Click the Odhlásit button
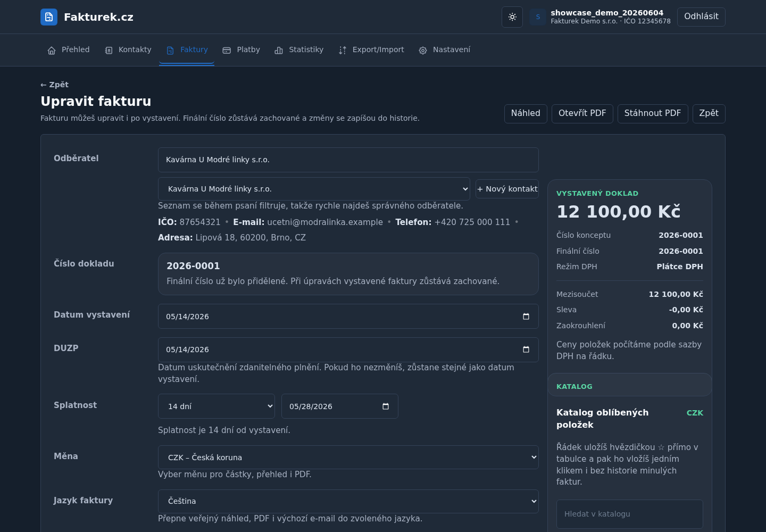Viewport: 766px width, 532px height. pos(701,17)
